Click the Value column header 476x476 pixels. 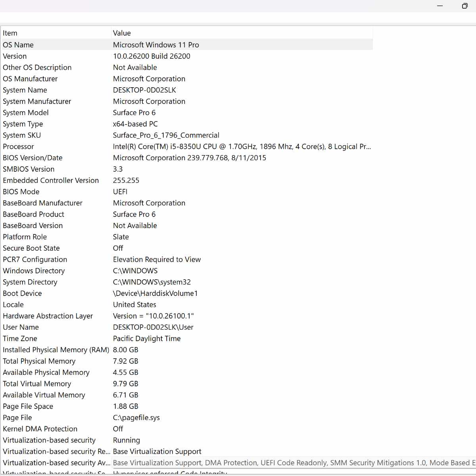(x=242, y=33)
